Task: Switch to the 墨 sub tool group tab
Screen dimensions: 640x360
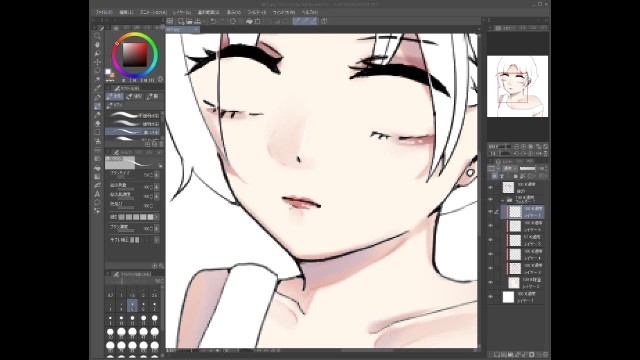Action: [153, 96]
